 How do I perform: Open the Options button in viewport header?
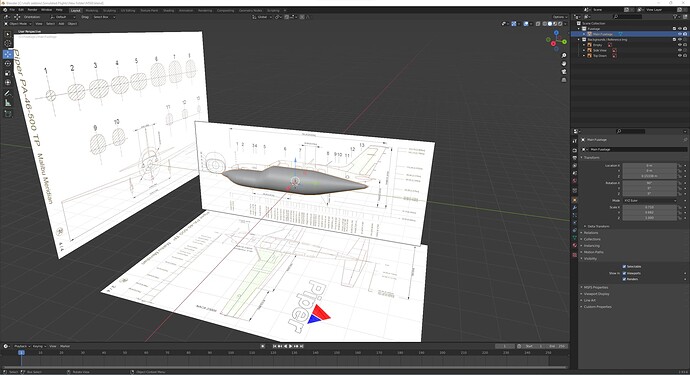point(559,17)
